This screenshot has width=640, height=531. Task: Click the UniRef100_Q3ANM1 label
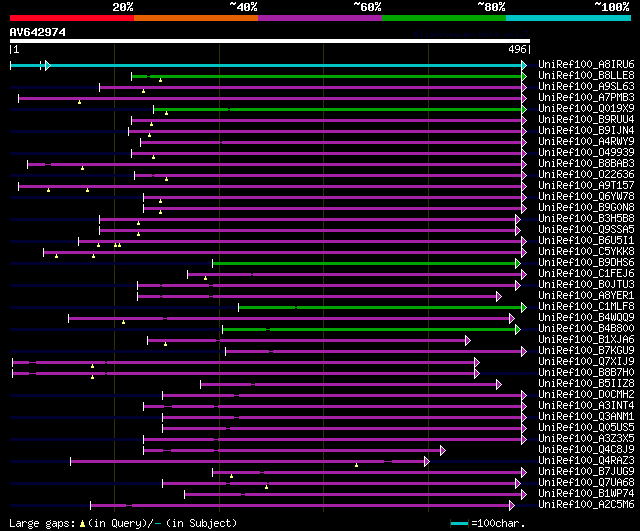[586, 417]
